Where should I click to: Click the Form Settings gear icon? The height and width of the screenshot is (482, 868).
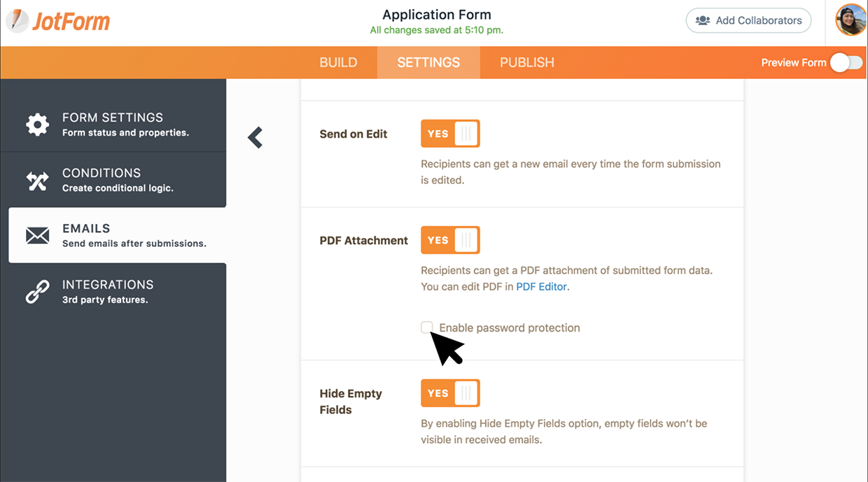37,125
